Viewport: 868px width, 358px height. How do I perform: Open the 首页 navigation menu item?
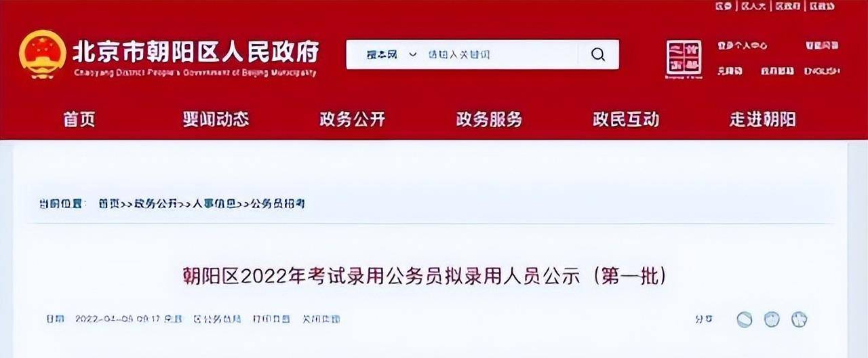coord(79,119)
